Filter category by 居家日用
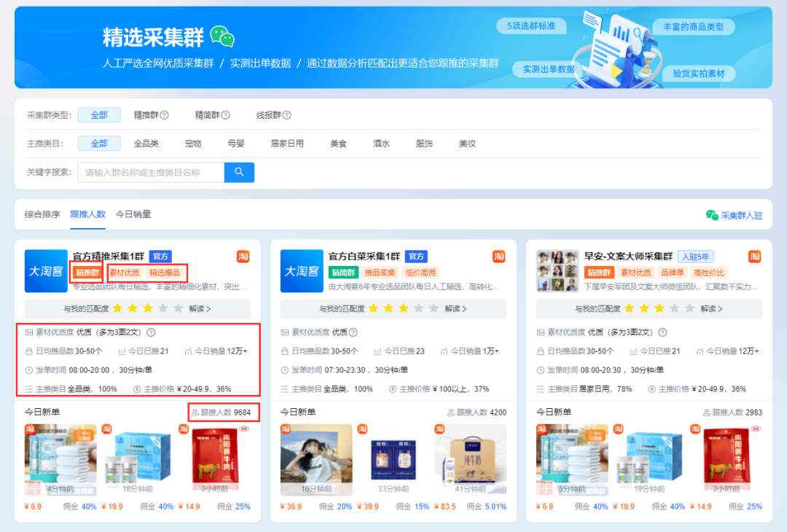This screenshot has height=532, width=787. [x=287, y=144]
